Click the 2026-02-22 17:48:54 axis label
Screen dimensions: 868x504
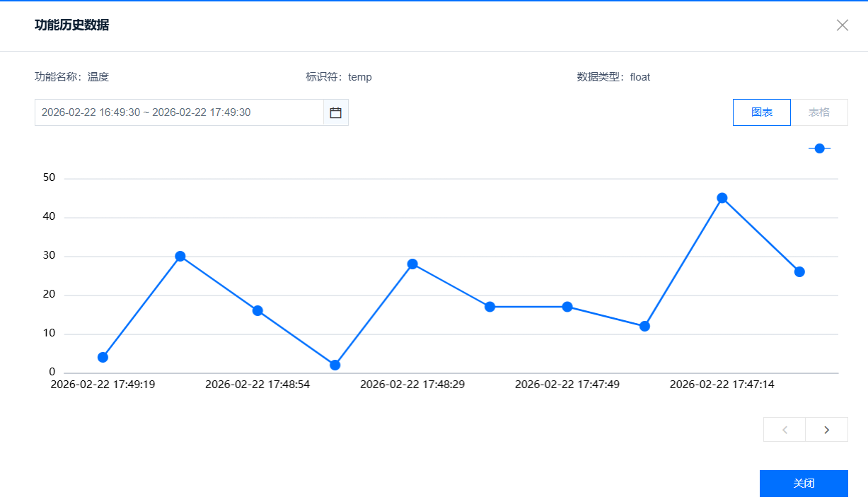tap(257, 385)
